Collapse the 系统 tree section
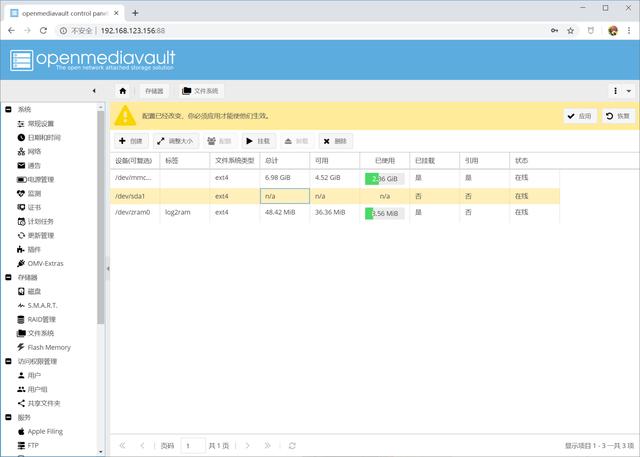 [8, 109]
